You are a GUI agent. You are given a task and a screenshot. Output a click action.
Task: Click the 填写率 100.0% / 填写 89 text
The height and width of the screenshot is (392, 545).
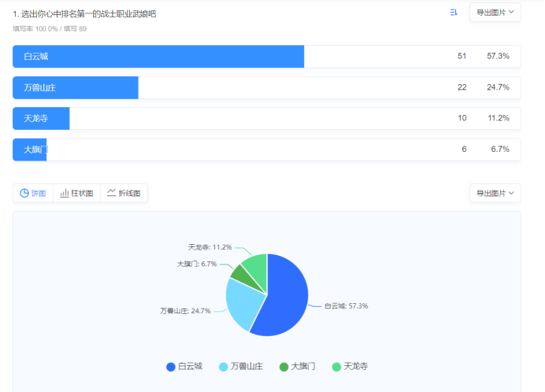click(50, 29)
